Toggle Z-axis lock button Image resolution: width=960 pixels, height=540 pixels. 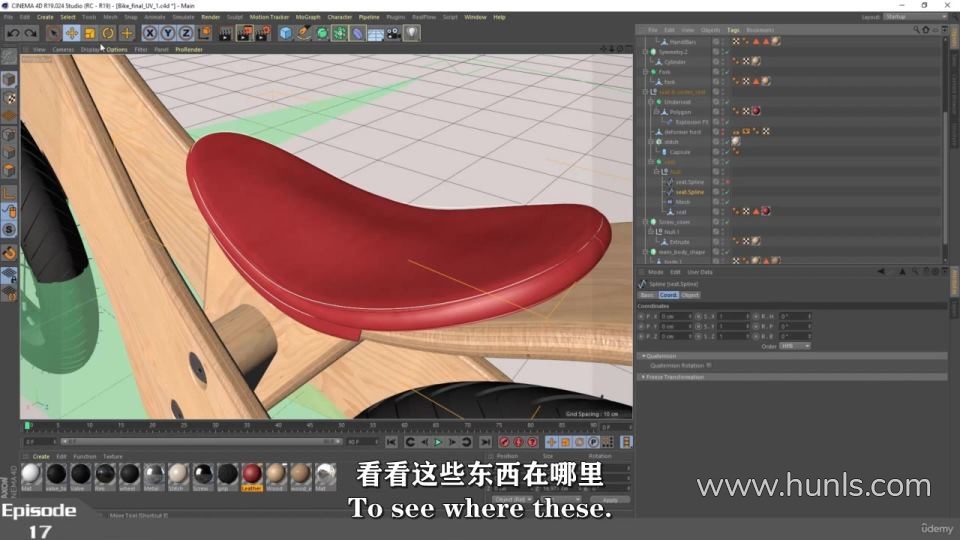click(x=185, y=33)
